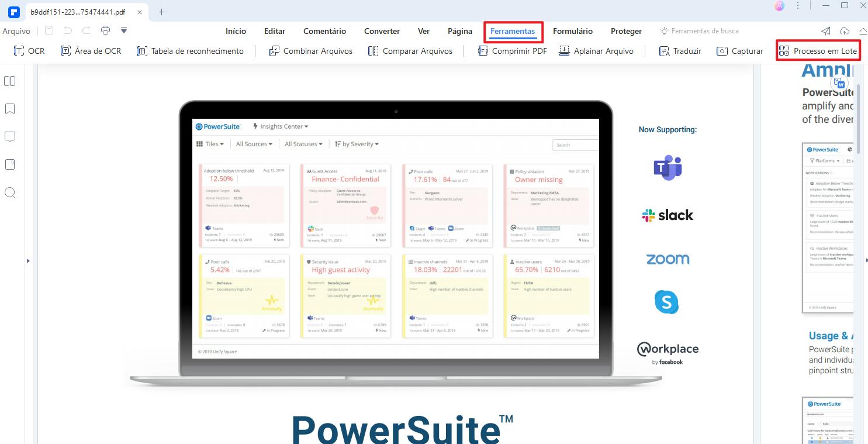Expand the left panel arrow
Image resolution: width=868 pixels, height=444 pixels.
(x=28, y=261)
